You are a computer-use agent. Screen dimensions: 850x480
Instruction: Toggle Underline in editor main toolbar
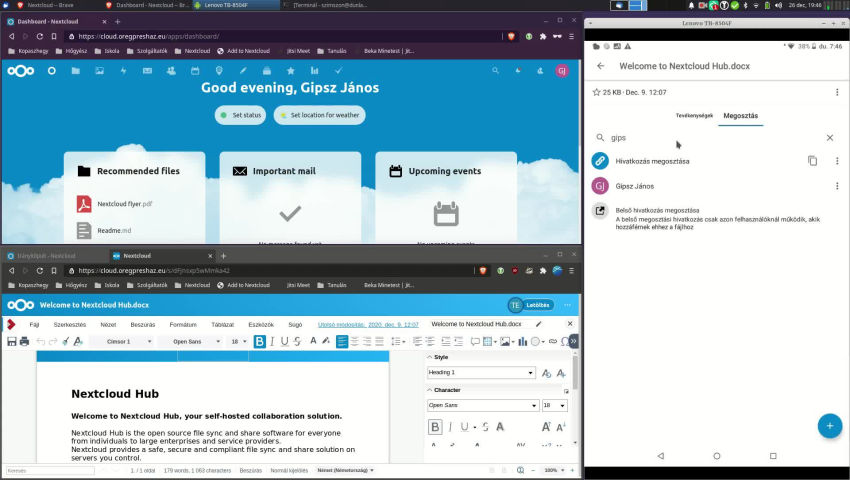[x=285, y=341]
